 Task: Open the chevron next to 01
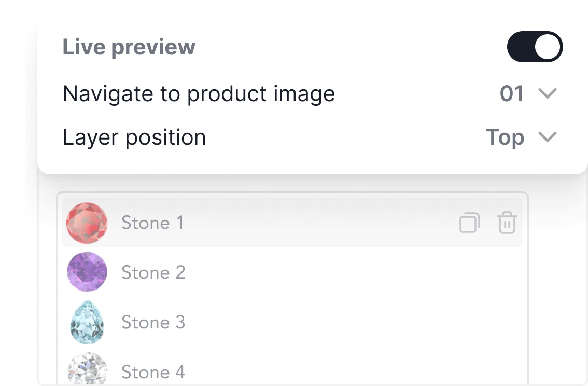click(x=548, y=94)
